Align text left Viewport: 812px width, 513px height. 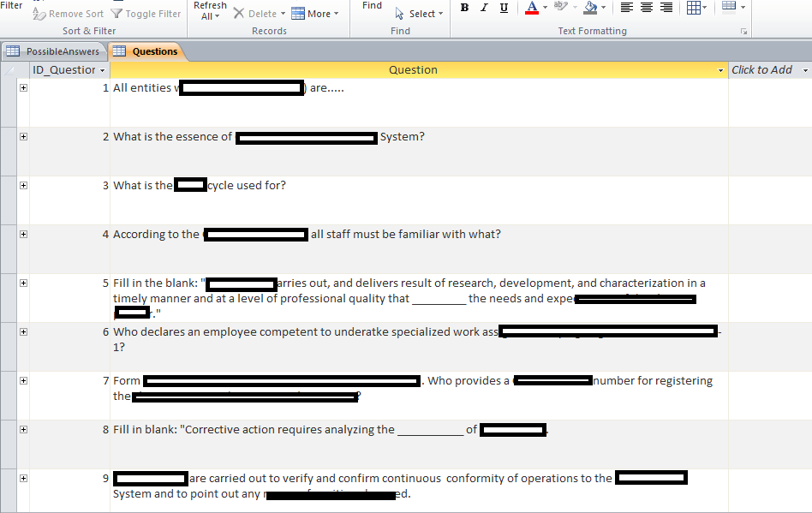(627, 8)
